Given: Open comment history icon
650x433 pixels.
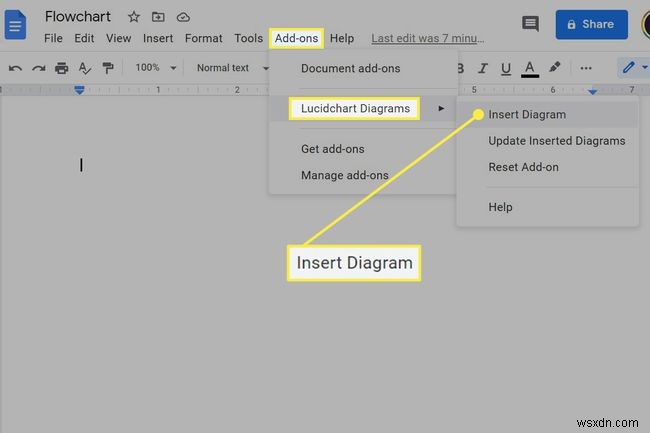Looking at the screenshot, I should 530,24.
